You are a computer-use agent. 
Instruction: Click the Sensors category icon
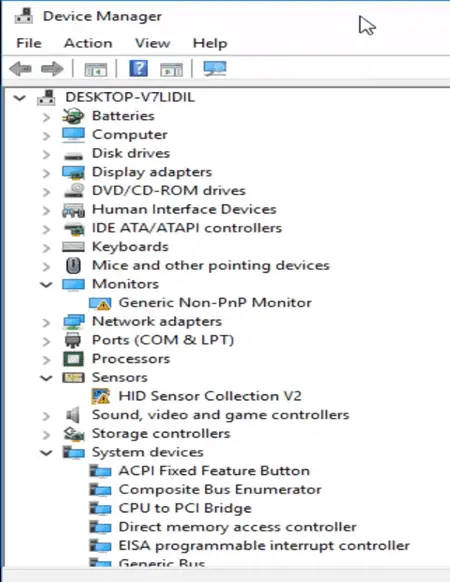coord(73,378)
